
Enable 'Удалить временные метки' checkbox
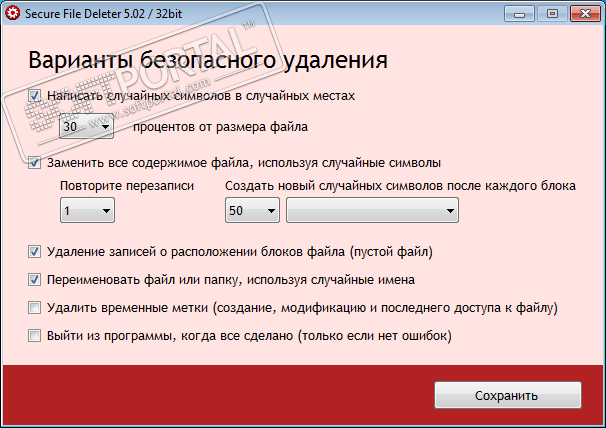pyautogui.click(x=34, y=308)
